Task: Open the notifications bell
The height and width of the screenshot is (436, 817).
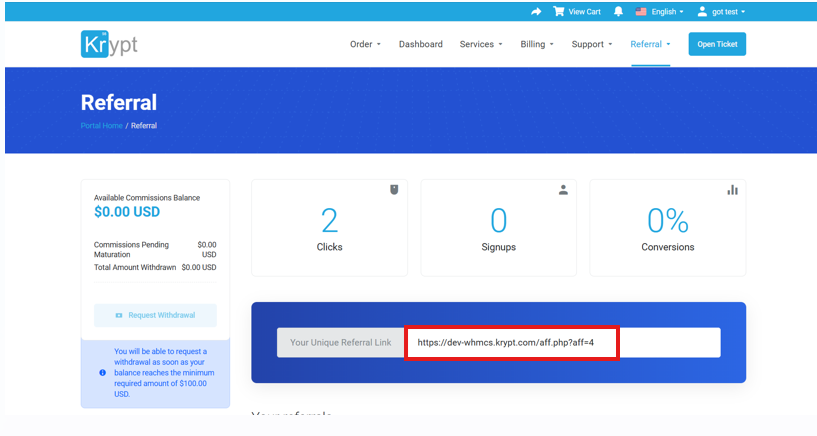Action: click(618, 11)
